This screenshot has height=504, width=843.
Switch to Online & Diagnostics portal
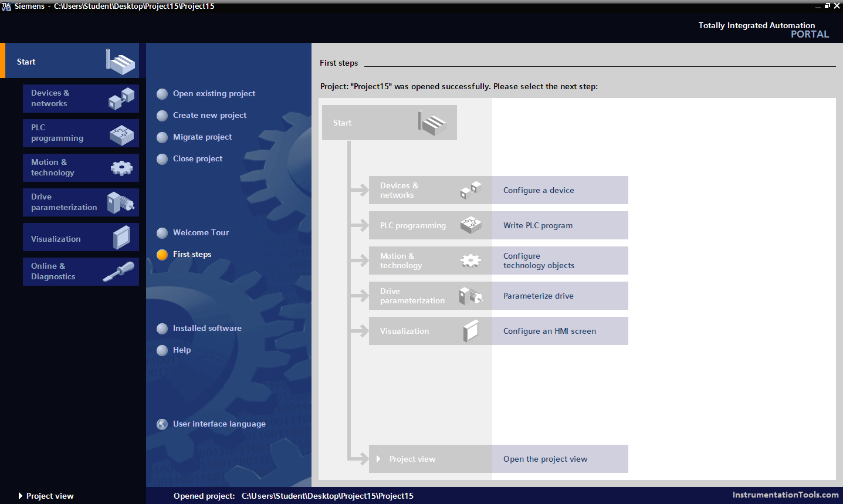click(81, 272)
